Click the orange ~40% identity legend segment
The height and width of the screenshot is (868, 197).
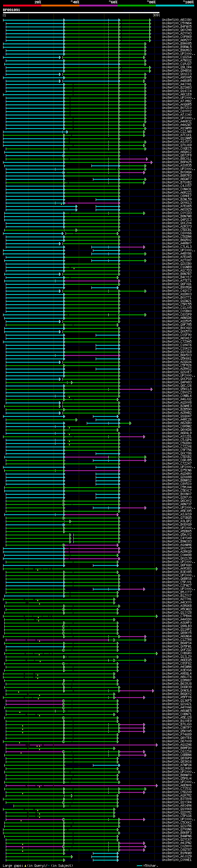click(60, 6)
